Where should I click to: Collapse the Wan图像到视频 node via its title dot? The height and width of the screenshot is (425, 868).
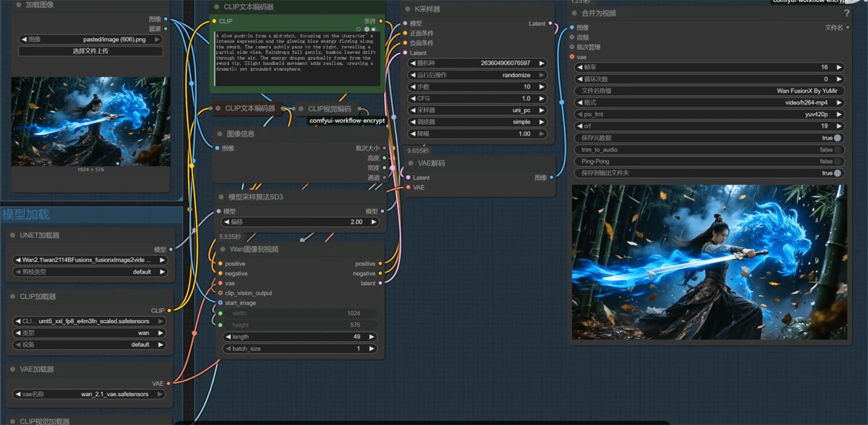pyautogui.click(x=222, y=249)
